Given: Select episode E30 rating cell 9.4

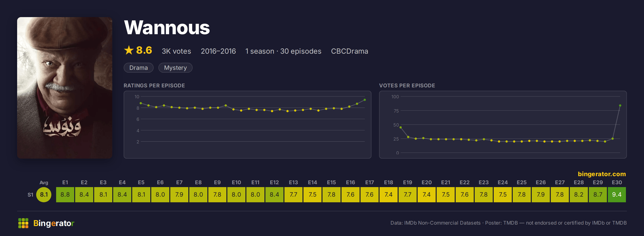Looking at the screenshot, I should tap(616, 195).
